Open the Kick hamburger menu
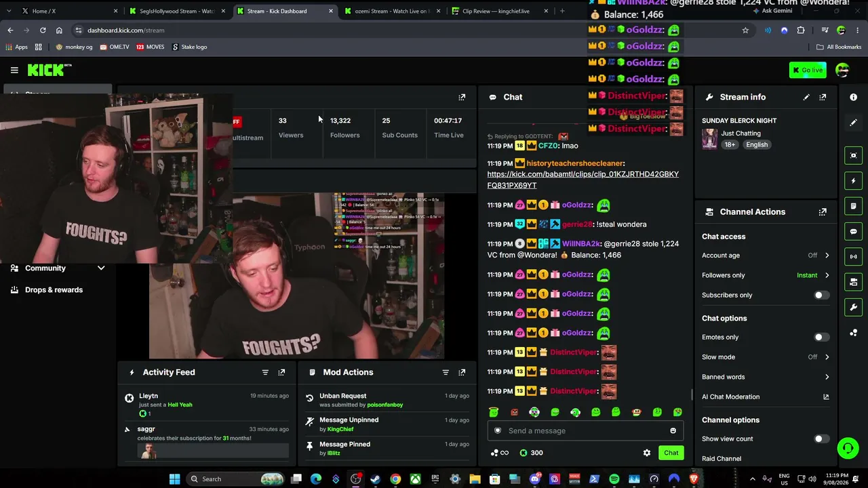Screen dimensions: 868x488 [x=14, y=70]
